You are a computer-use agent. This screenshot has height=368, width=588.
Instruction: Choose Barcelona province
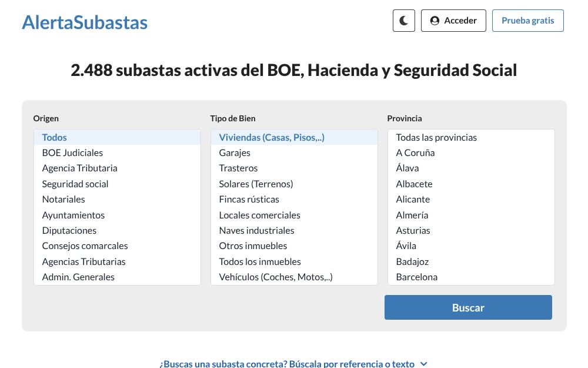(x=471, y=277)
